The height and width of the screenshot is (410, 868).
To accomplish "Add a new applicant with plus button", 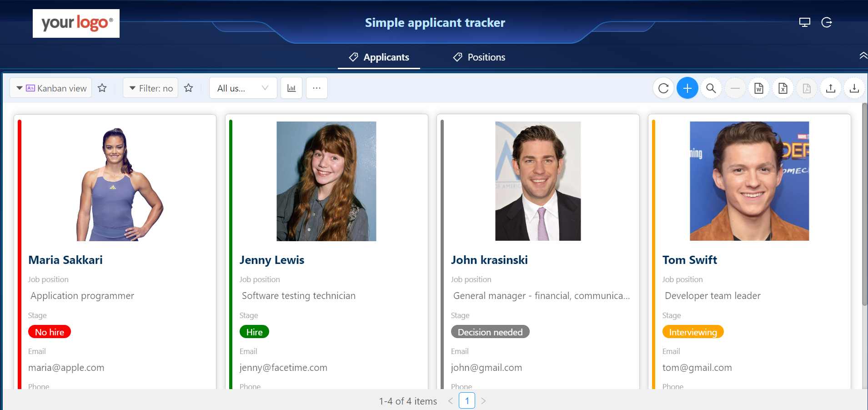I will click(687, 88).
